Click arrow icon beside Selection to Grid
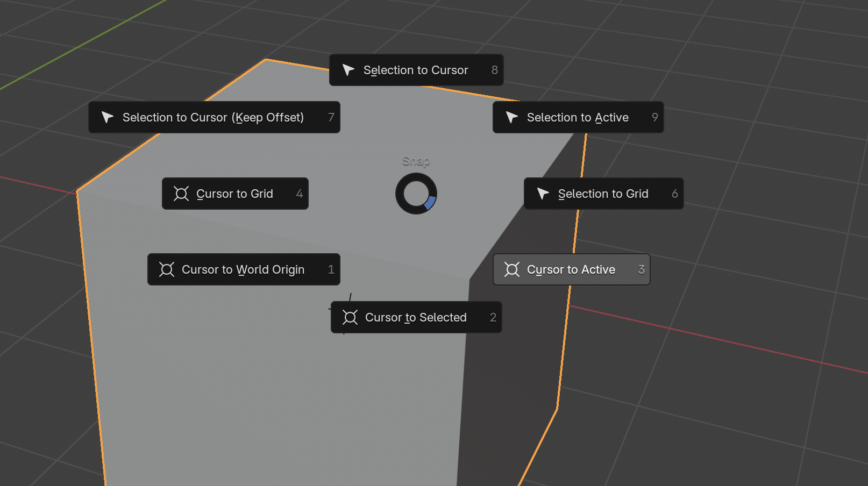 click(x=543, y=194)
